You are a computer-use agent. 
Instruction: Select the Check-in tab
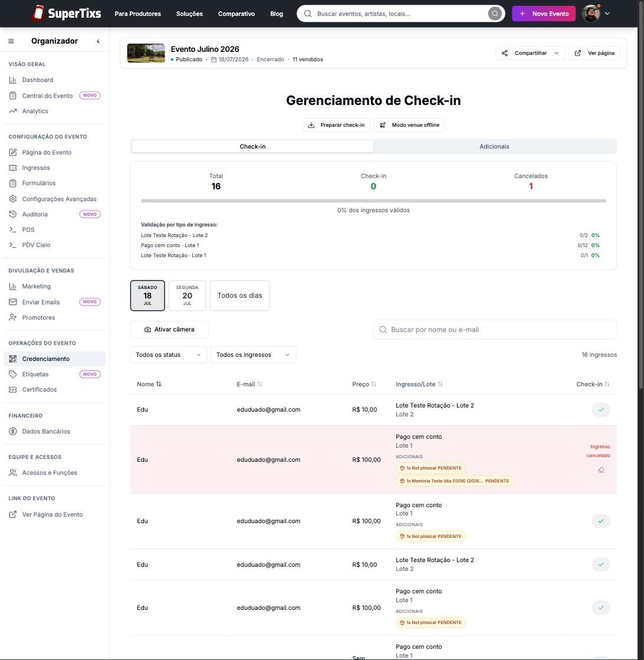click(252, 146)
